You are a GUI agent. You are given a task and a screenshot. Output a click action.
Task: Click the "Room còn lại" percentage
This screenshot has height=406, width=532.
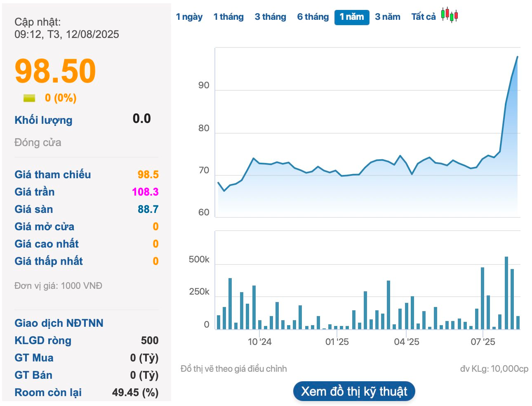click(x=137, y=392)
